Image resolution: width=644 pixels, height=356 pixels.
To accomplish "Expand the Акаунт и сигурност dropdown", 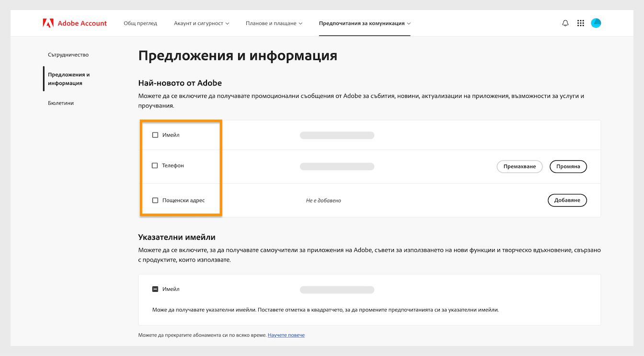I will [x=202, y=23].
